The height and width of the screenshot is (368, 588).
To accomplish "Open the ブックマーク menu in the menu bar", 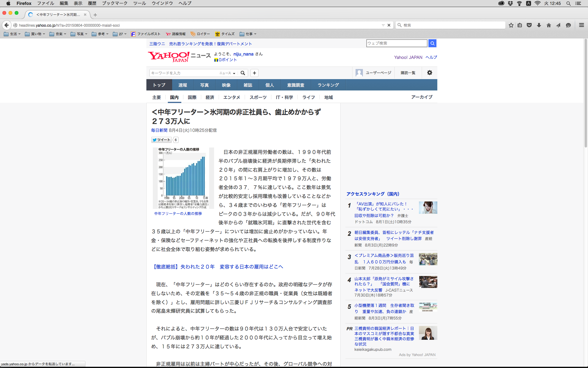I will point(115,3).
